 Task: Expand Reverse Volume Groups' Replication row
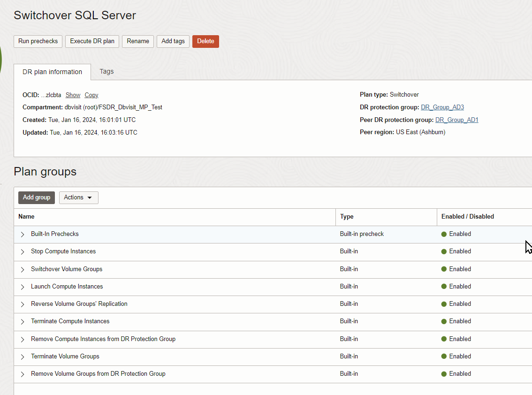pos(23,304)
